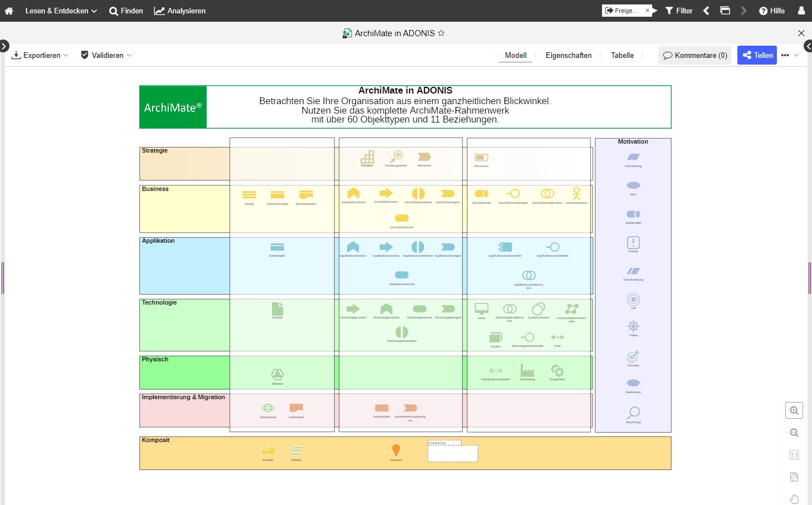Viewport: 812px width, 505px height.
Task: Reset zoom to 1:1
Action: coord(794,455)
